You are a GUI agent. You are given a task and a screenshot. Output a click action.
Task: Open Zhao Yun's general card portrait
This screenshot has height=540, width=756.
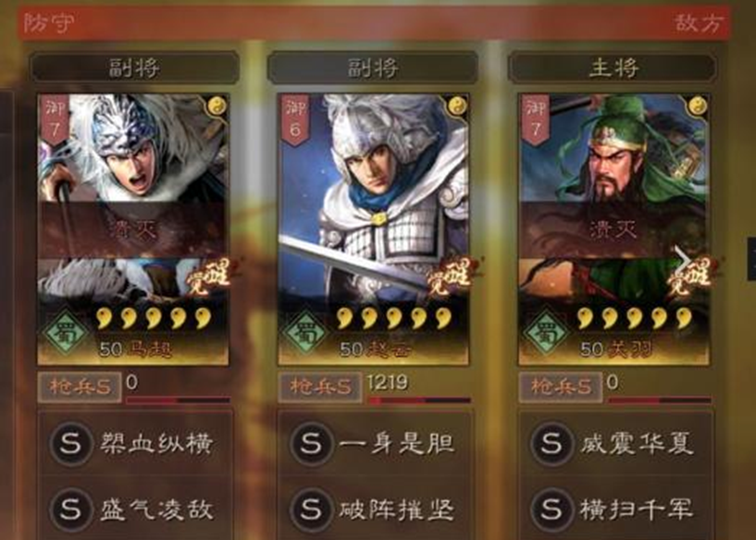(x=373, y=229)
